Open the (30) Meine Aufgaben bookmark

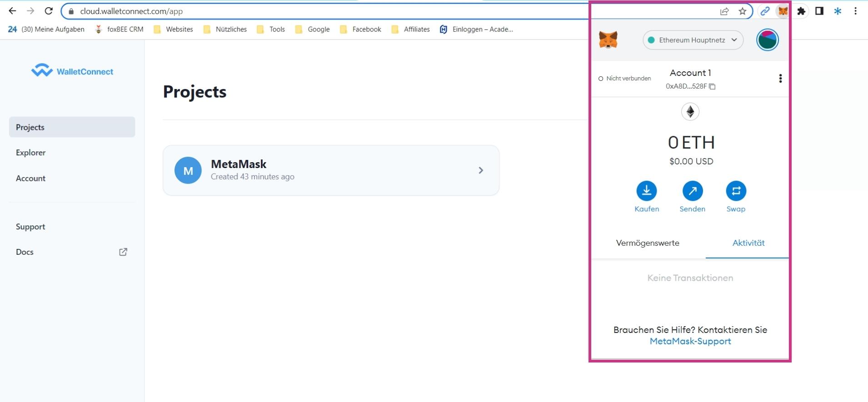click(46, 29)
